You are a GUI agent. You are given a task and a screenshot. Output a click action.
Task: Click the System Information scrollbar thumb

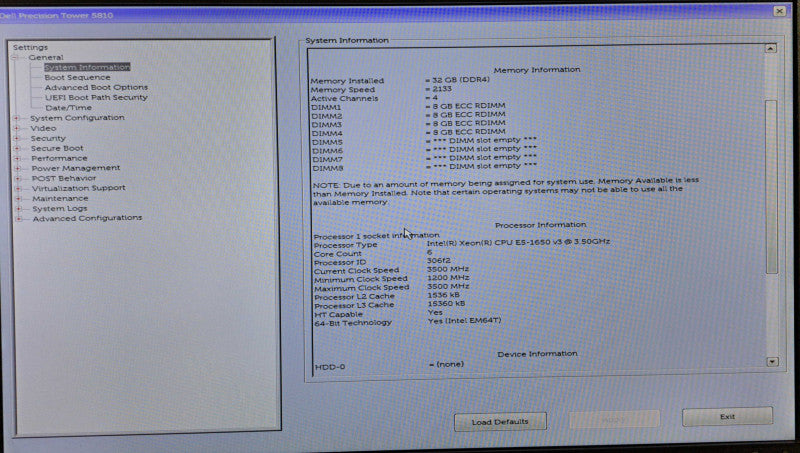[x=771, y=186]
